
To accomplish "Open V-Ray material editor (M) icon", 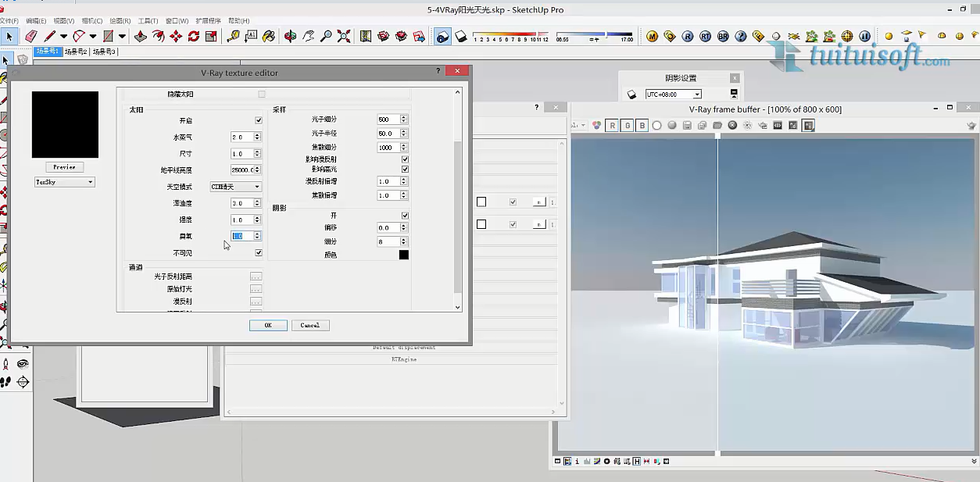I will [653, 36].
